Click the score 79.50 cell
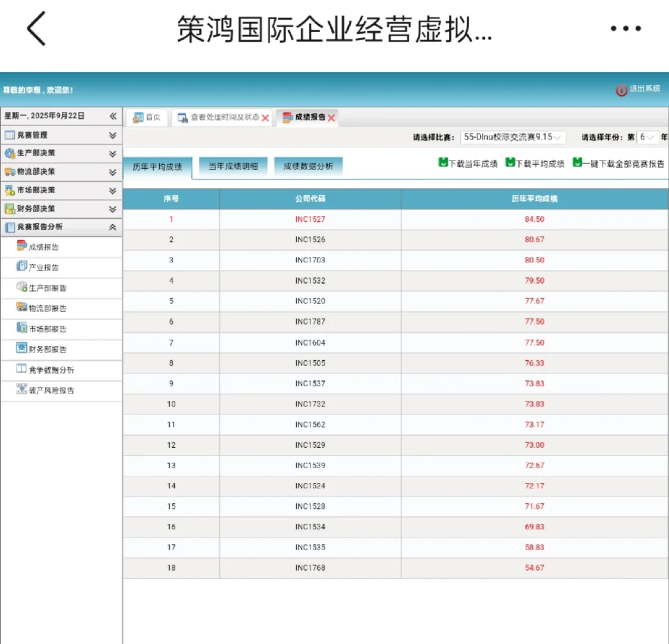 535,281
